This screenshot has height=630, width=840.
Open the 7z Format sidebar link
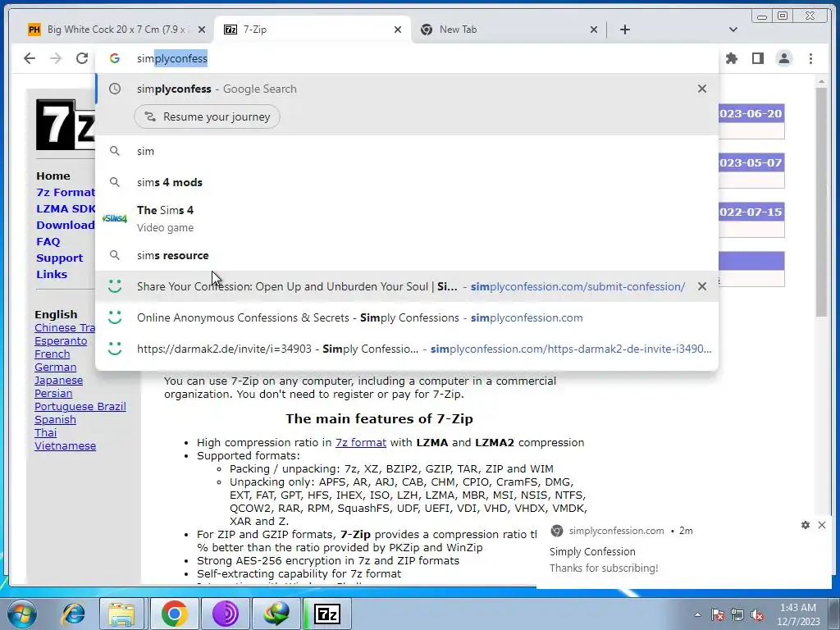66,192
